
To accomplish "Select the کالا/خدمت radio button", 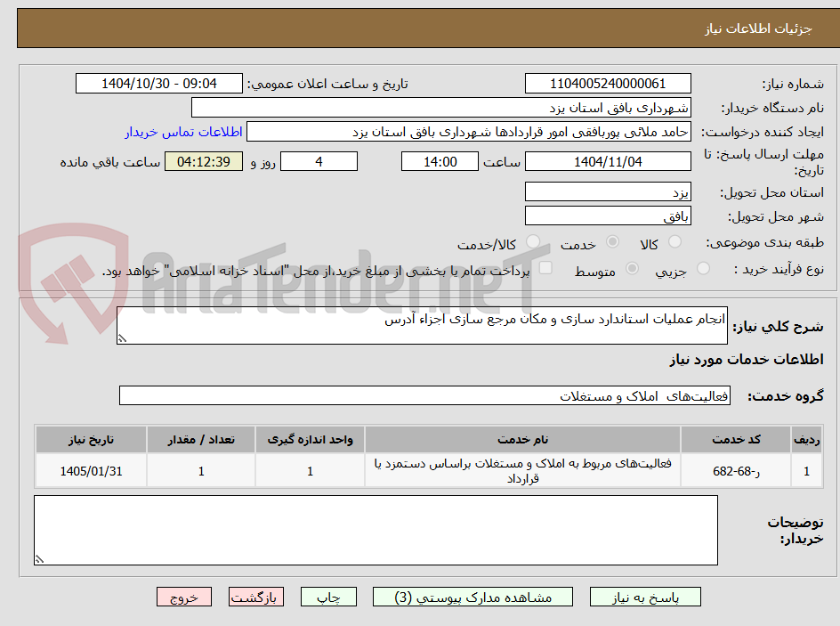I will coord(534,241).
